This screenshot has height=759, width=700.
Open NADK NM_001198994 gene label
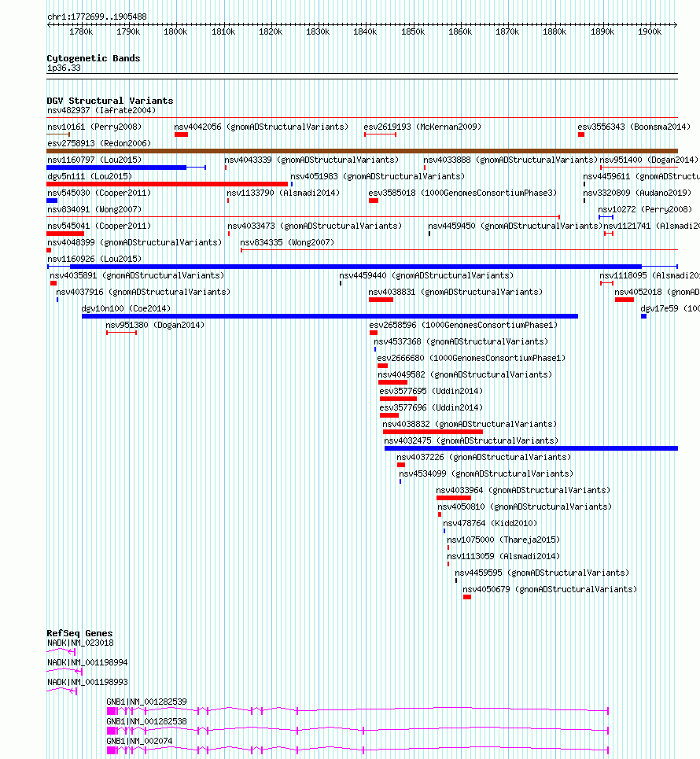point(87,662)
